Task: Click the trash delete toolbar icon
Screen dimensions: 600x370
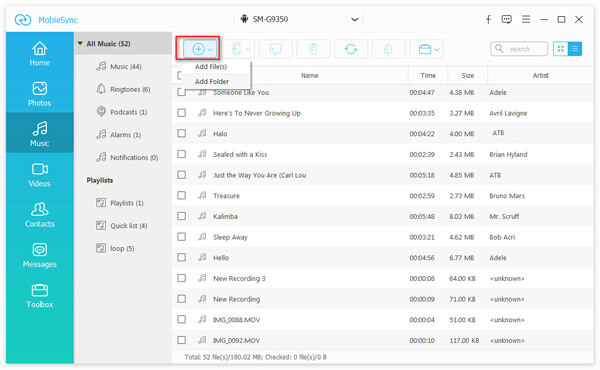Action: (x=313, y=49)
